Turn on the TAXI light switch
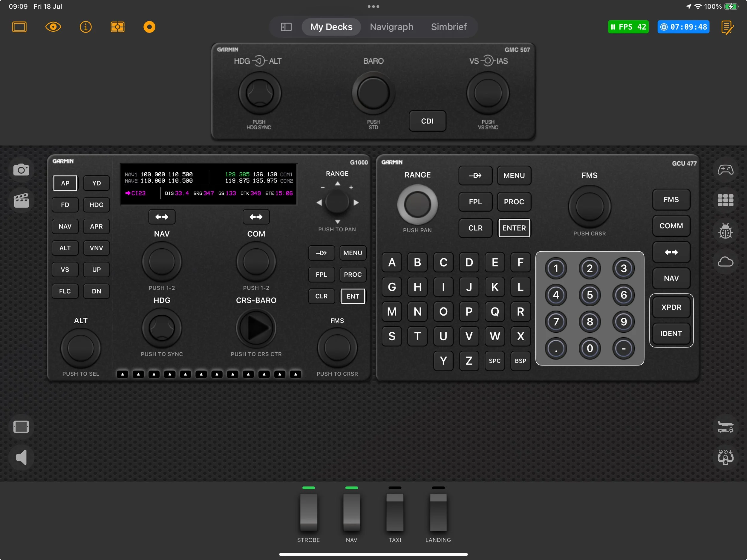Viewport: 747px width, 560px height. click(x=395, y=512)
